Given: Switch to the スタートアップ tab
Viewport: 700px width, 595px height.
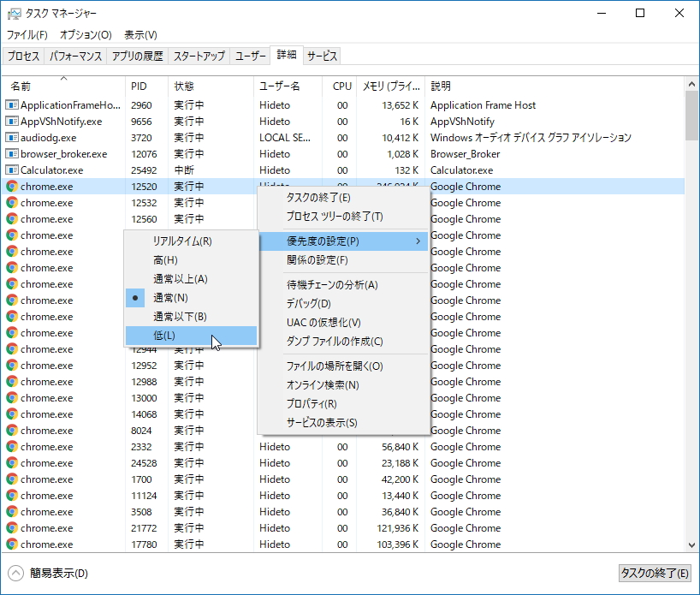Looking at the screenshot, I should tap(199, 56).
